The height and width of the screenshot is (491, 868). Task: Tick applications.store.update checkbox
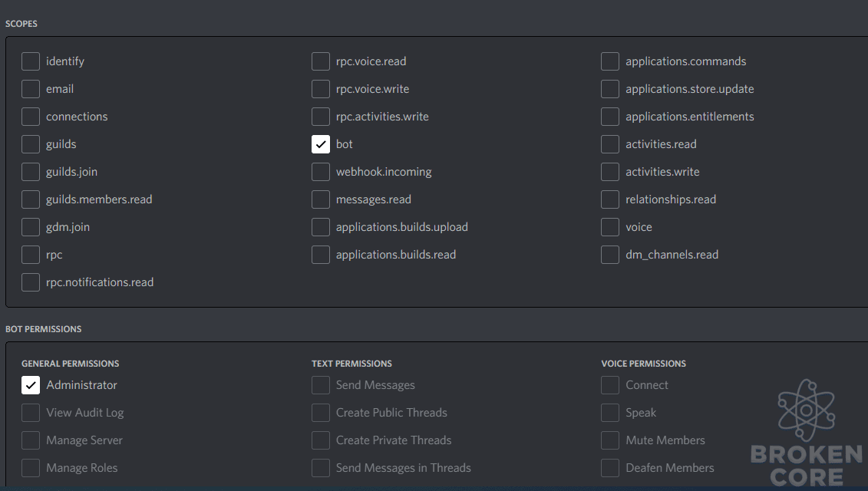[x=610, y=89]
